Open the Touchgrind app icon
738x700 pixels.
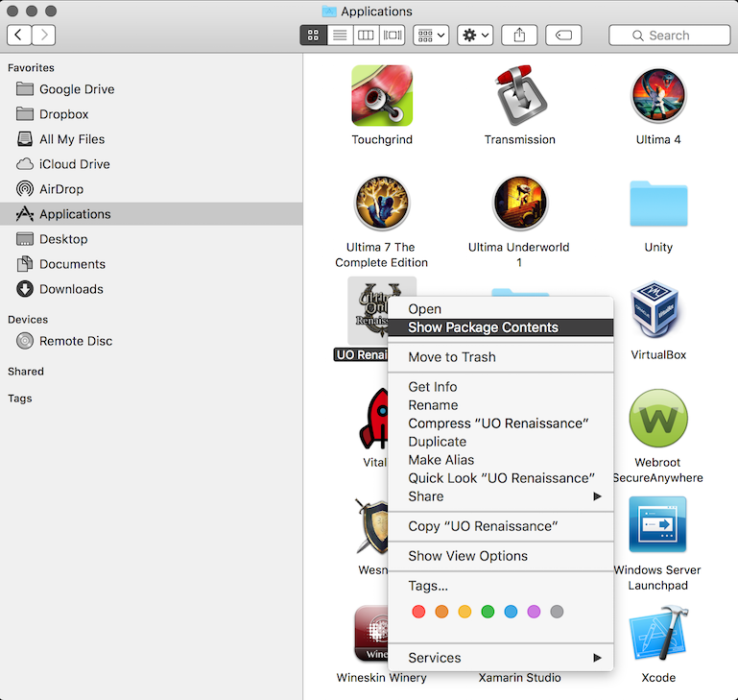coord(382,96)
